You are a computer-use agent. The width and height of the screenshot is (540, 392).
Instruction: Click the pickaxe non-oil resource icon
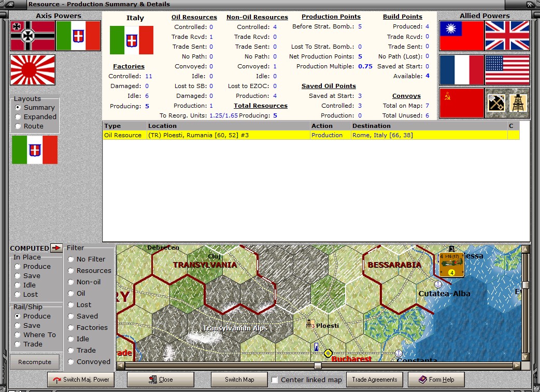pyautogui.click(x=496, y=103)
